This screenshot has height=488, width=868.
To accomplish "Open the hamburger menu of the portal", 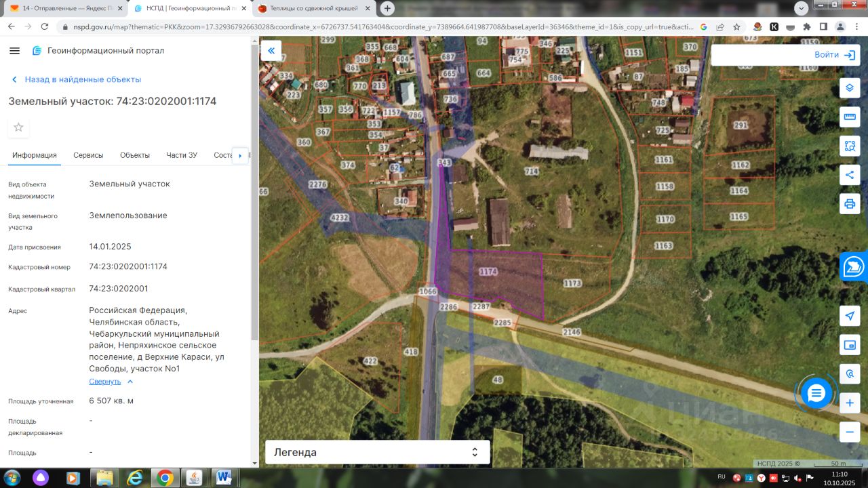I will (15, 51).
